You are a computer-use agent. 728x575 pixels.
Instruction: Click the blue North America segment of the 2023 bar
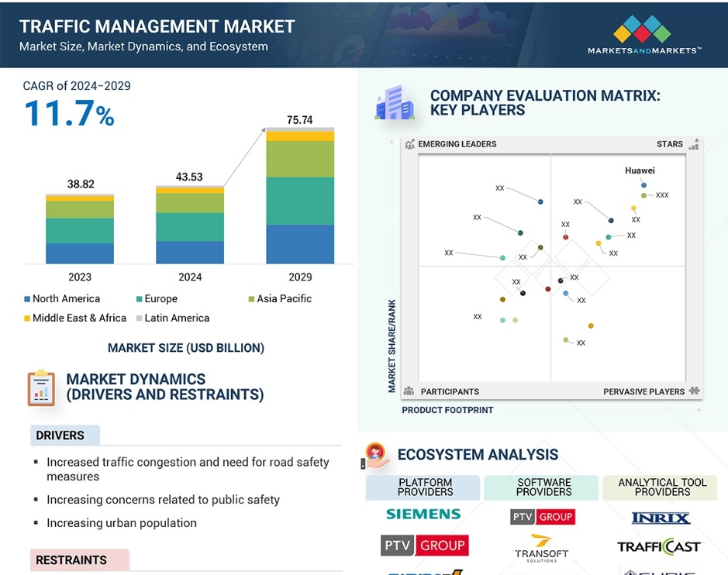pos(80,253)
